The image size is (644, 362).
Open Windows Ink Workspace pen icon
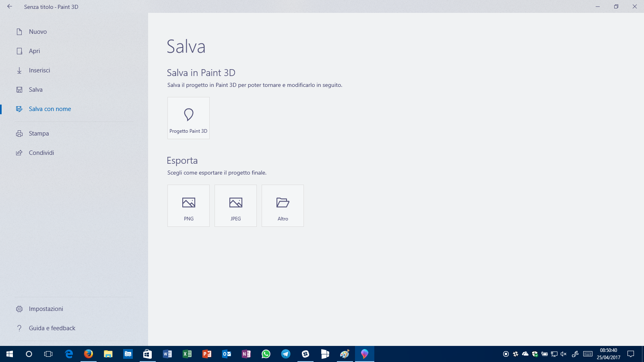tap(575, 354)
